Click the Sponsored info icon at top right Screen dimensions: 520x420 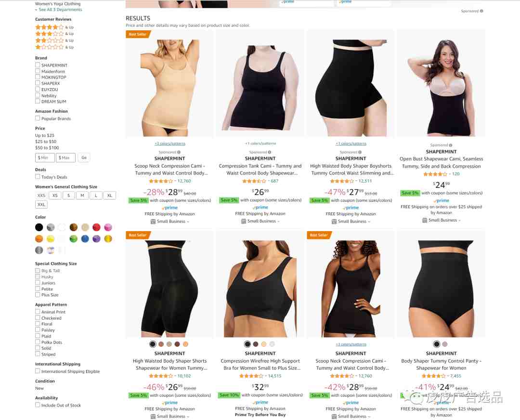coord(481,11)
